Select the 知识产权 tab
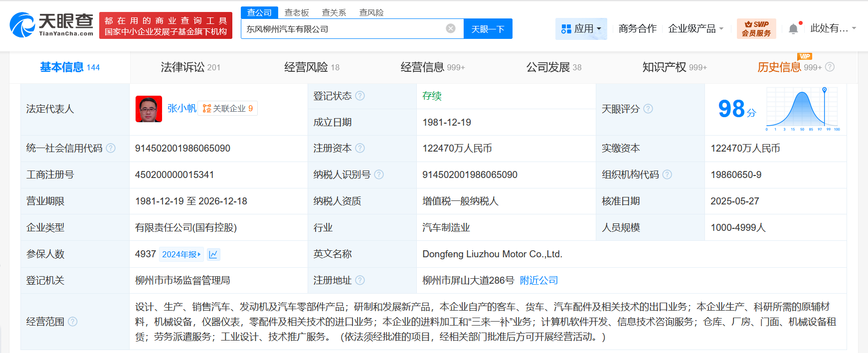This screenshot has height=353, width=868. coord(675,67)
